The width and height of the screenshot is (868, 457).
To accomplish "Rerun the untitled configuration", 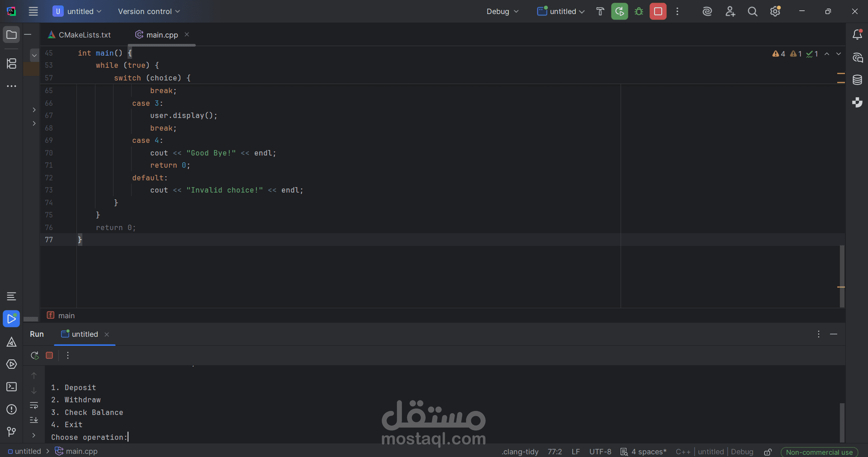I will [619, 11].
